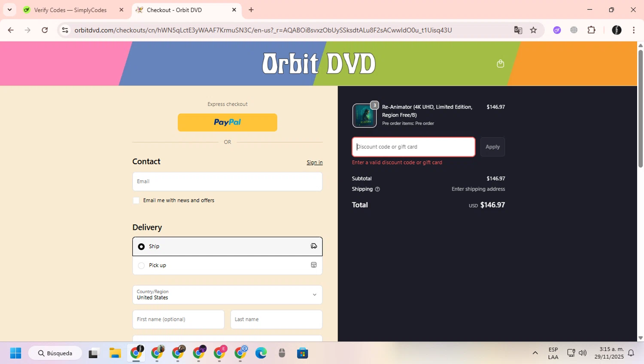Open the browser Extensions puzzle icon

click(592, 30)
